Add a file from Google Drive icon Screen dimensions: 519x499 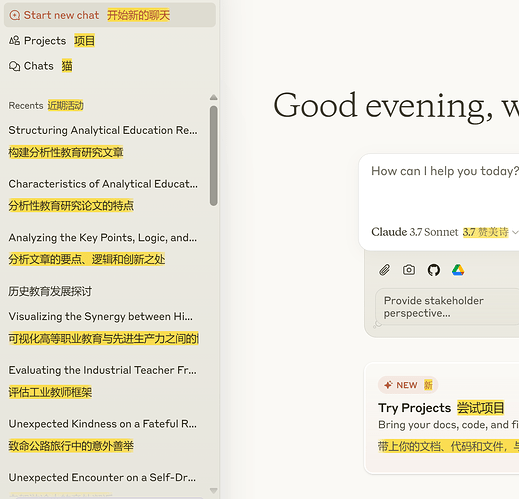coord(458,270)
